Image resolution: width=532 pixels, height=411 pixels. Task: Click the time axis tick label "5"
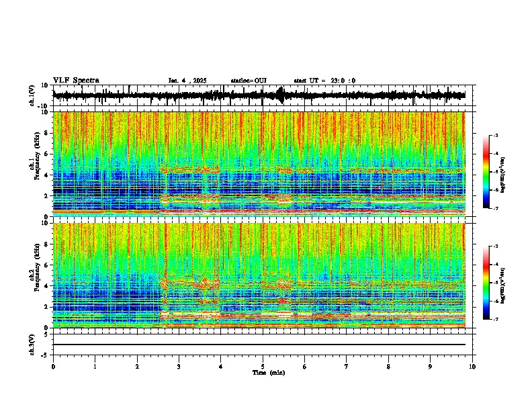pos(263,367)
